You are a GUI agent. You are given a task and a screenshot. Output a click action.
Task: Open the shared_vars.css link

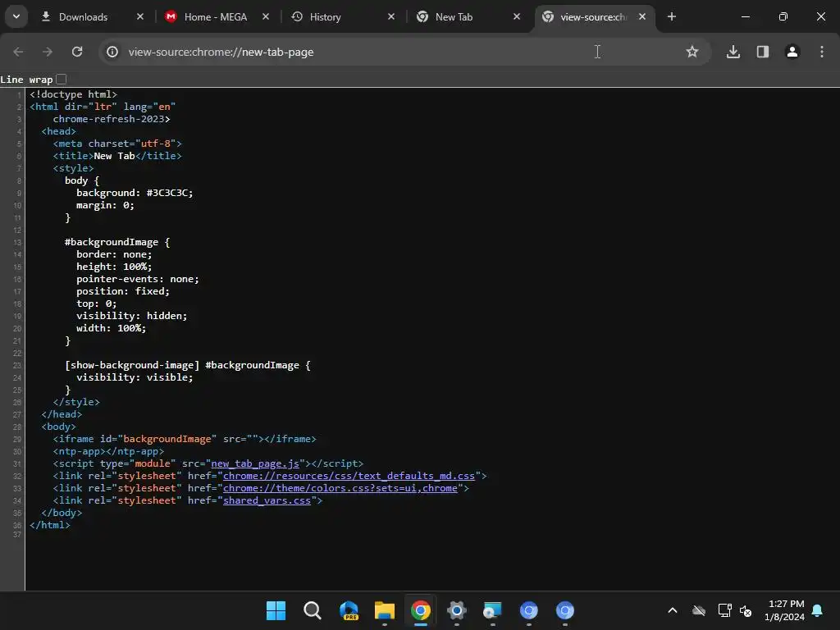(267, 501)
